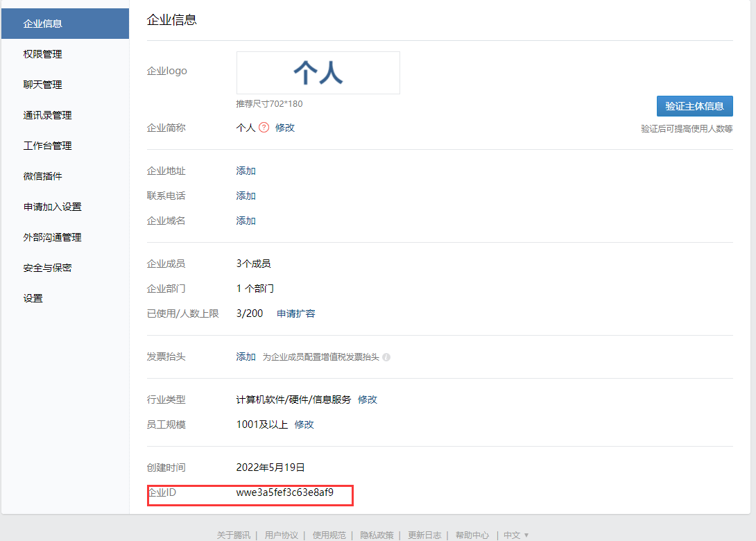This screenshot has height=541, width=756.
Task: Click the info icon after 发票抬头 description
Action: click(x=386, y=357)
